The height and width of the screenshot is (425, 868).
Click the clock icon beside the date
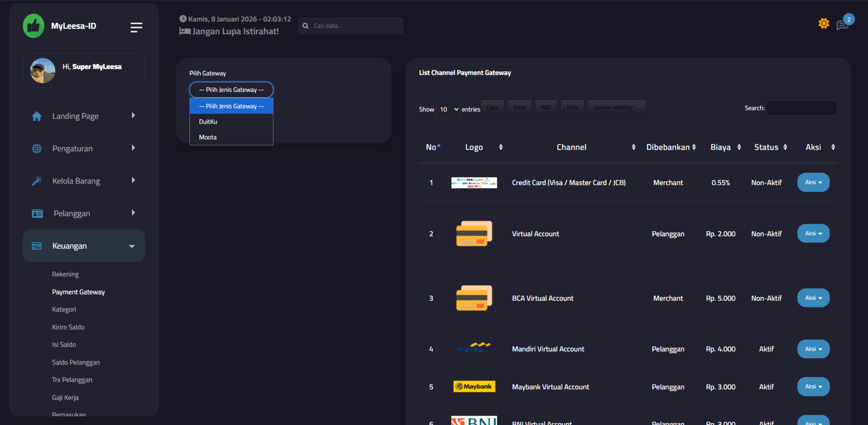(x=183, y=19)
